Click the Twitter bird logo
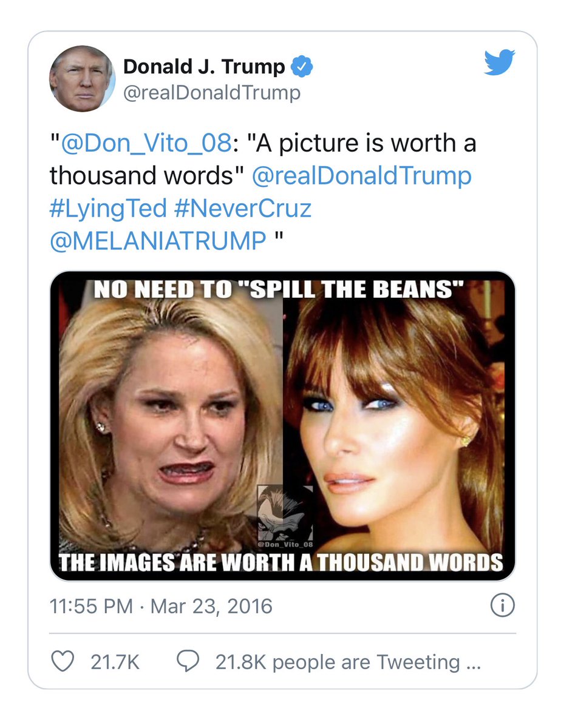The image size is (564, 728). [499, 62]
